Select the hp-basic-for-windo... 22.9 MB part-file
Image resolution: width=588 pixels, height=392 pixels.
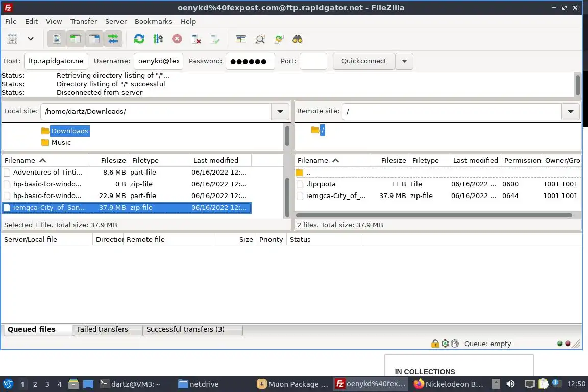click(x=126, y=195)
